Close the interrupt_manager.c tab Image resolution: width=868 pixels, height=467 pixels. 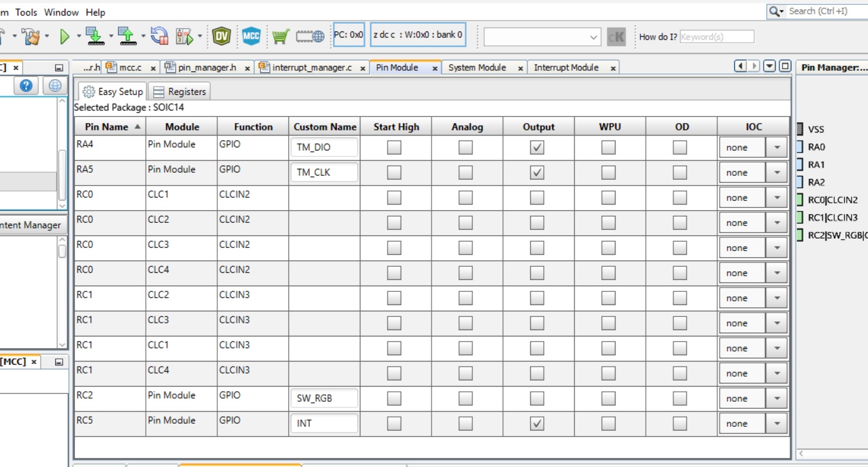363,68
